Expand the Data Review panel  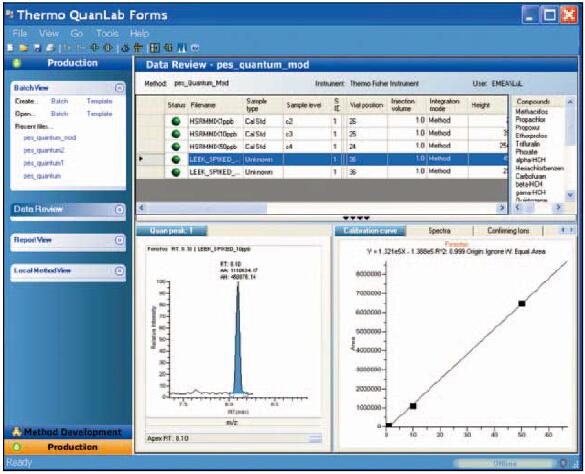(119, 210)
